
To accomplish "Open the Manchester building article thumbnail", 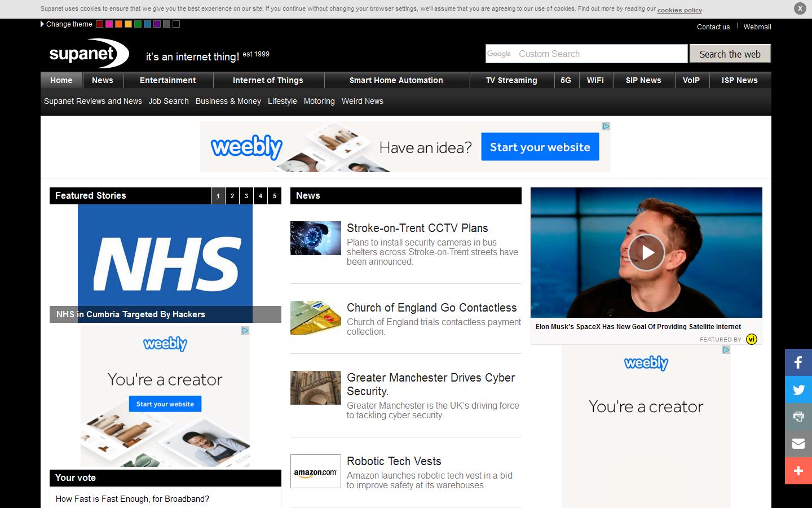I will coord(316,388).
